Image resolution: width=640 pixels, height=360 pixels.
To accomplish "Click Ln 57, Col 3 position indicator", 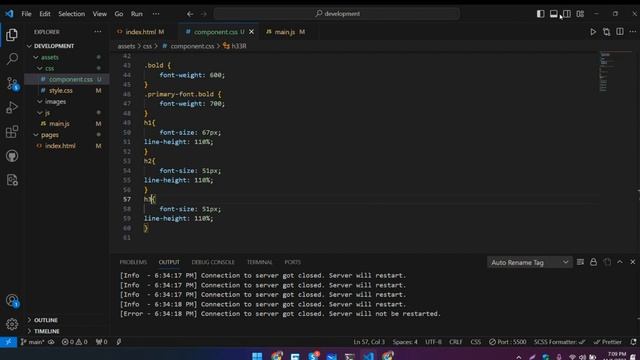I will click(369, 342).
